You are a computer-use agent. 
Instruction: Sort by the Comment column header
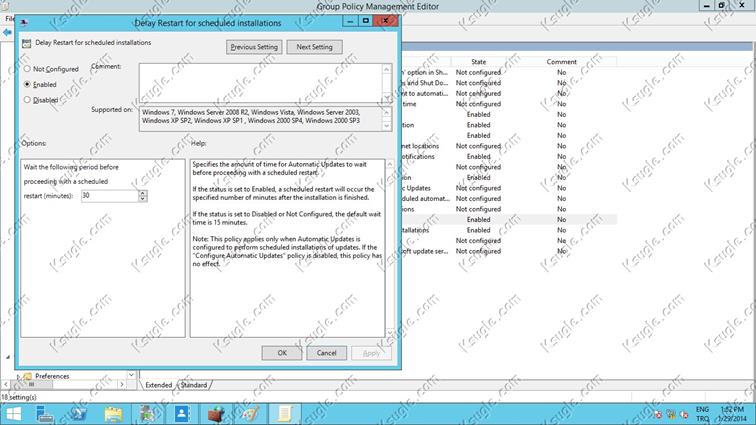tap(561, 62)
